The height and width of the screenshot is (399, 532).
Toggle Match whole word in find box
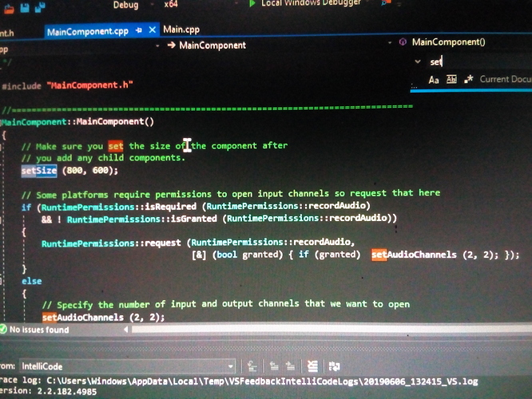coord(451,79)
